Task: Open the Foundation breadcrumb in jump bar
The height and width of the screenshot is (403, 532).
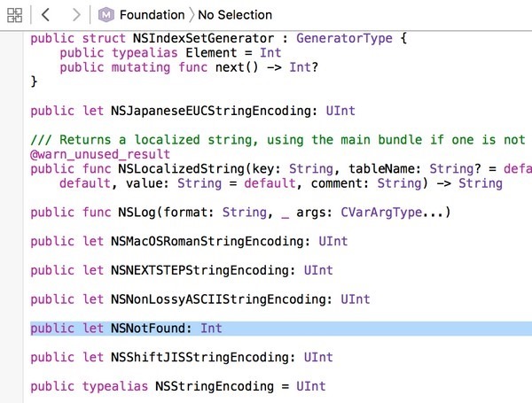Action: (x=152, y=14)
